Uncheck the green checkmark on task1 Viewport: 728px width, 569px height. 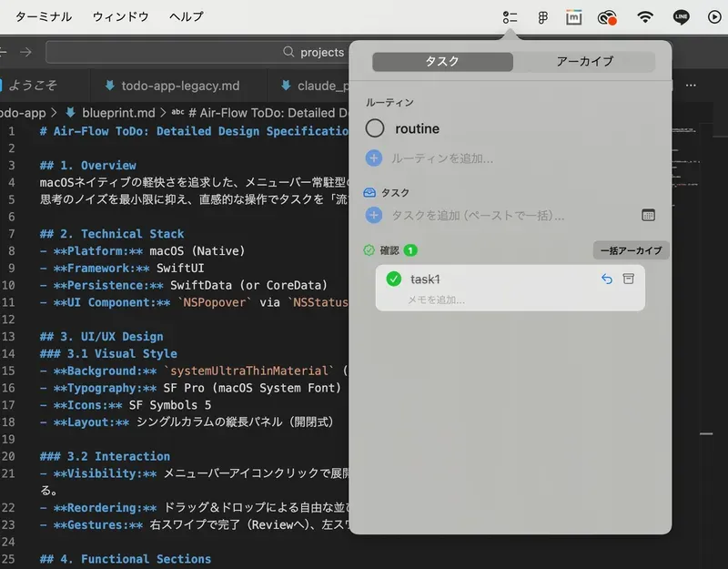(x=394, y=279)
